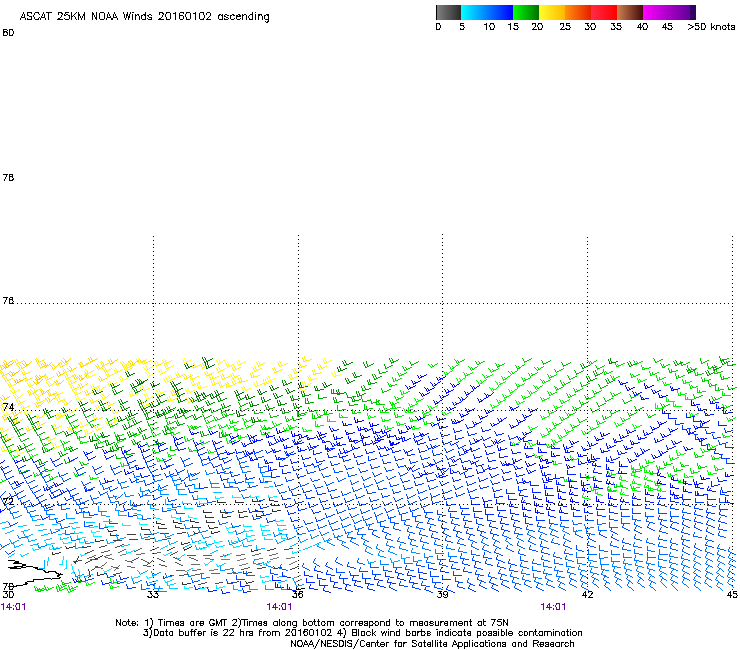Pick the yellow 20-25 knots legend segment

click(552, 12)
